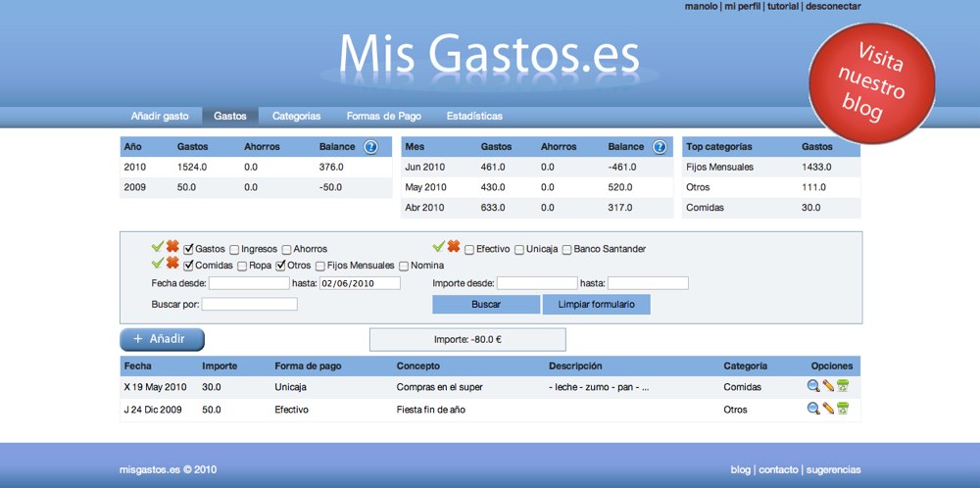Click Limpiar formulario to reset filters
980x488 pixels.
596,305
